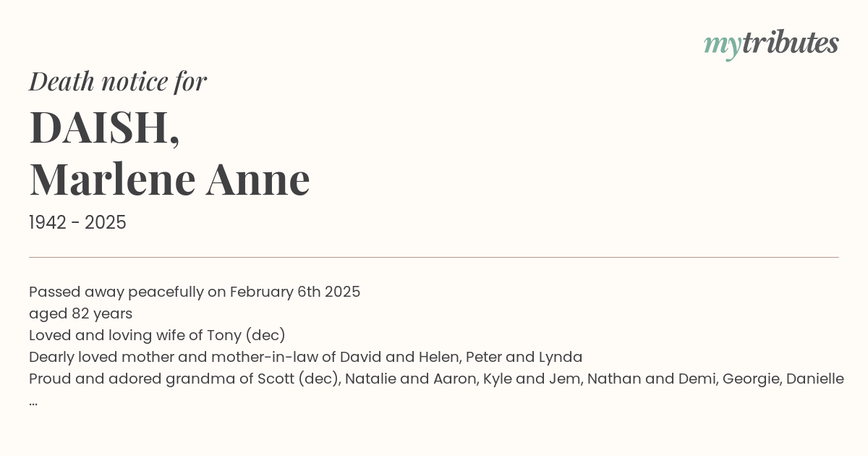868x456 pixels.
Task: Click the horizontal divider line
Action: click(x=434, y=257)
